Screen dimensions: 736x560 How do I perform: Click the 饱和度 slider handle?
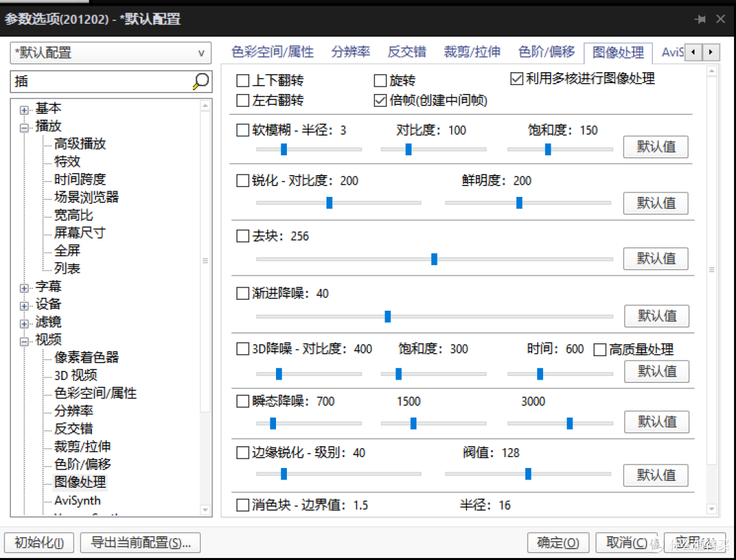coord(548,149)
